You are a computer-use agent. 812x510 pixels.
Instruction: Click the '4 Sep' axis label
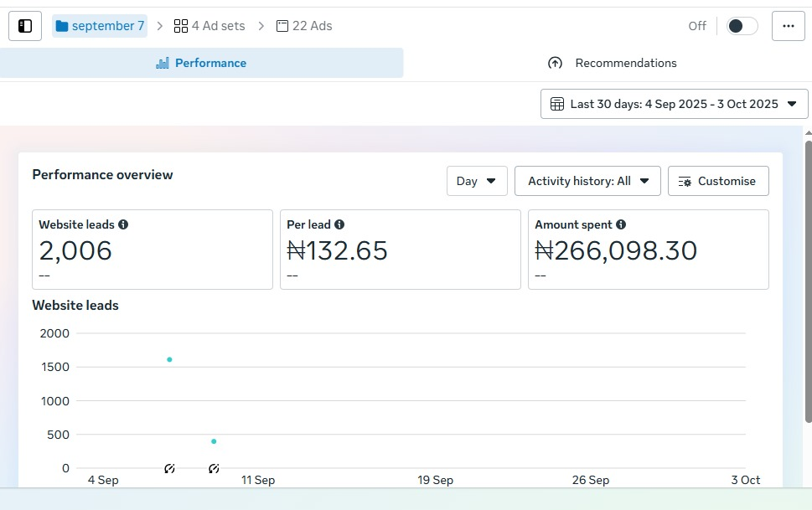click(x=103, y=480)
